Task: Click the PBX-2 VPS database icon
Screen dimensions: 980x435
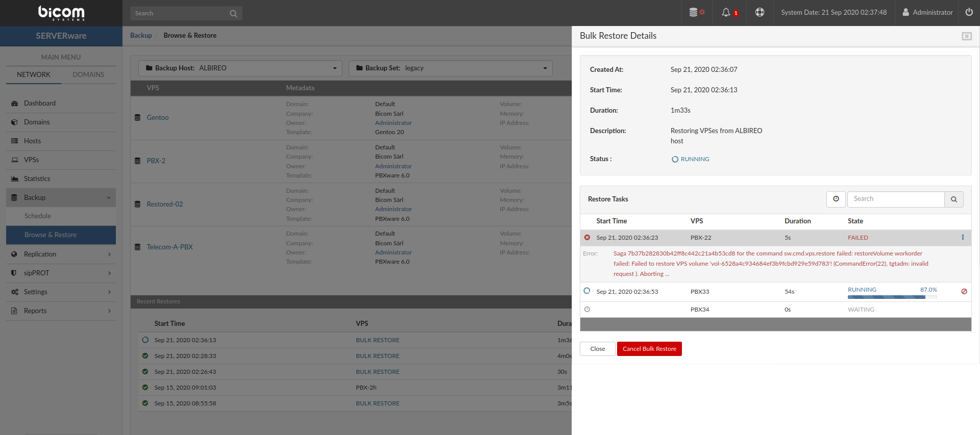Action: click(x=137, y=161)
